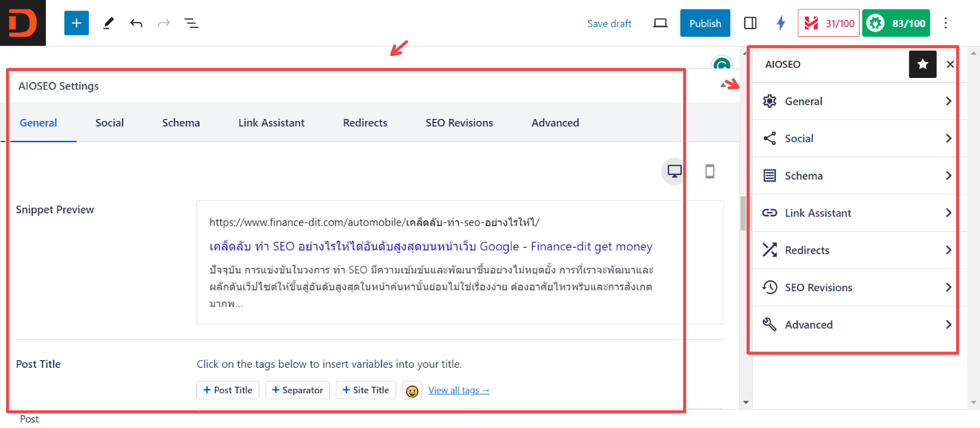Undo the last change
Viewport: 980px width, 428px height.
[136, 23]
